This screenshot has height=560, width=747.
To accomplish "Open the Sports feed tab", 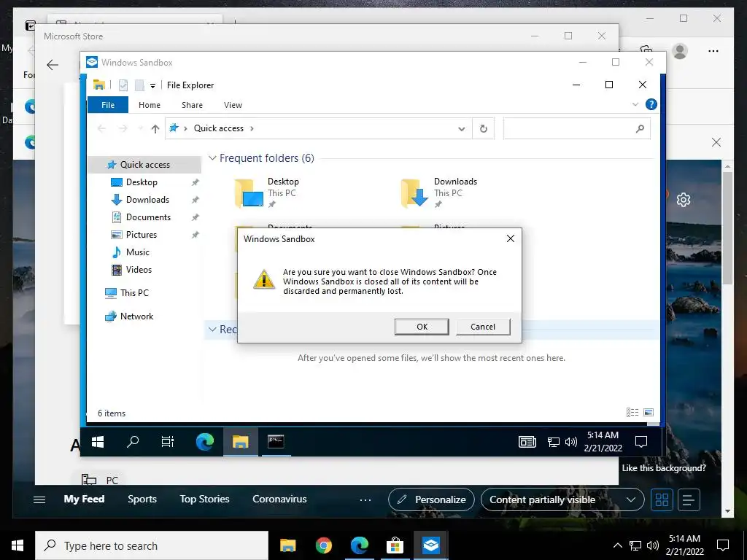I will (x=142, y=499).
